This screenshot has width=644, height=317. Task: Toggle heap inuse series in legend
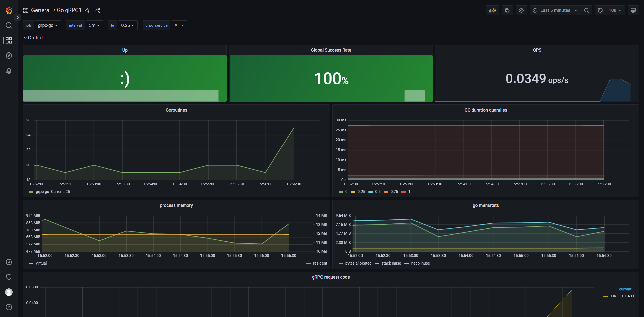coord(420,263)
